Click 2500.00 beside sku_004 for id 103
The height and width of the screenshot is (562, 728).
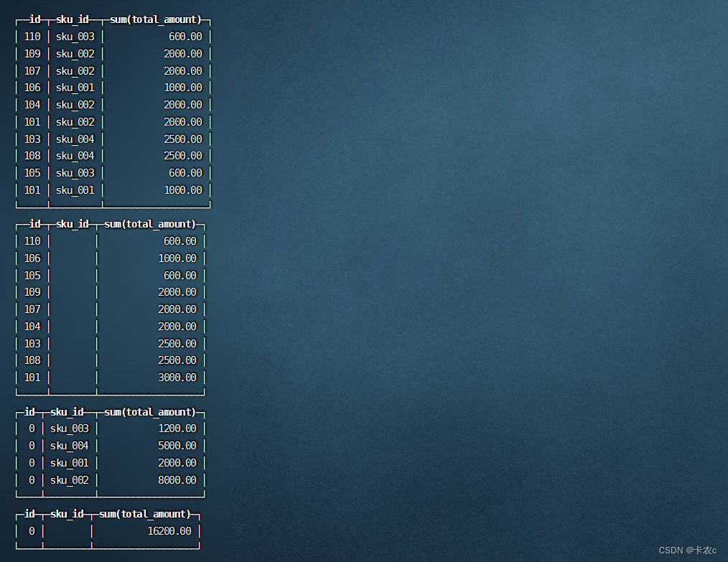pos(183,139)
